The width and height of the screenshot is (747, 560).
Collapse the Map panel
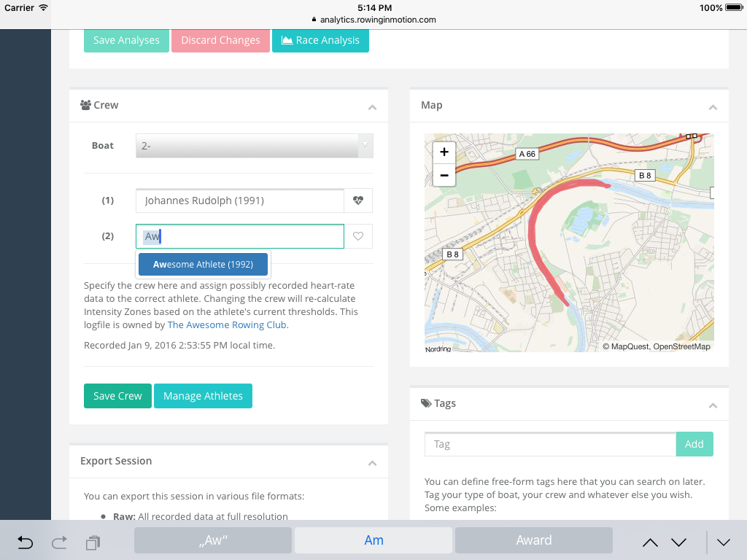[x=713, y=107]
